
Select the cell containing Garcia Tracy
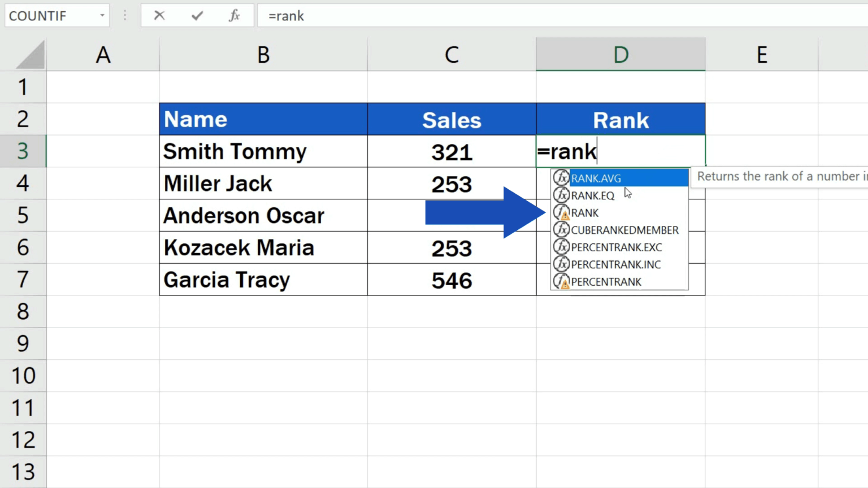tap(263, 280)
